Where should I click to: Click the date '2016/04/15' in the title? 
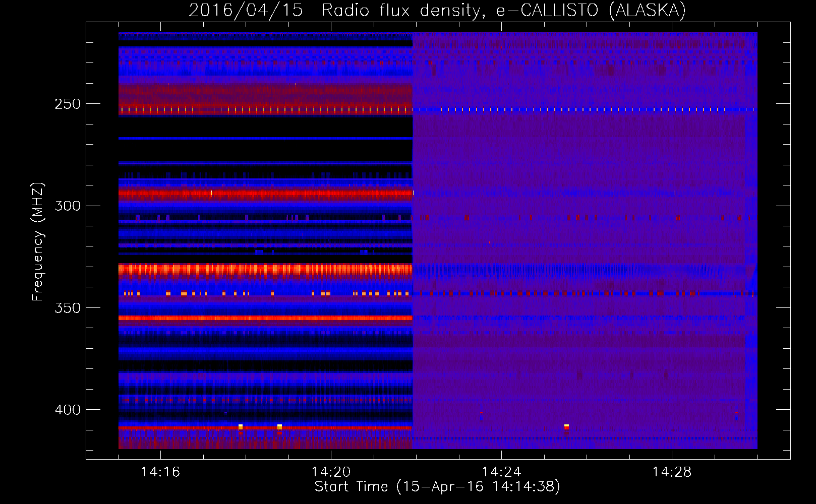pyautogui.click(x=246, y=11)
